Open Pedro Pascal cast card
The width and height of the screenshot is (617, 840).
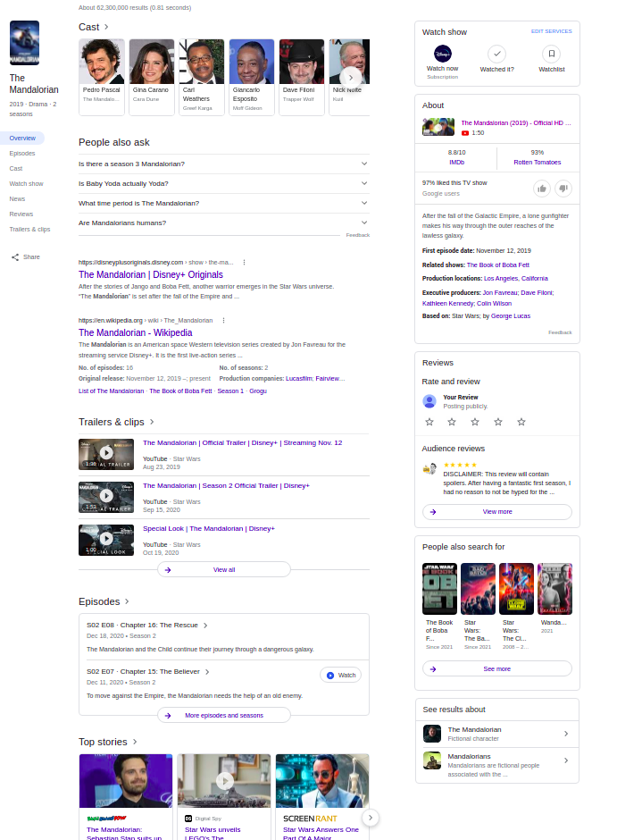tap(102, 77)
